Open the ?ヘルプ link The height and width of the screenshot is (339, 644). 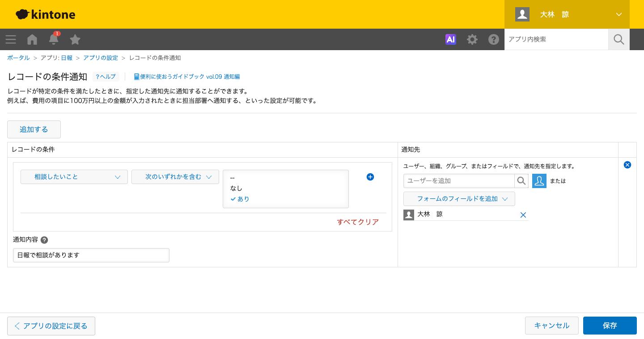(x=106, y=77)
